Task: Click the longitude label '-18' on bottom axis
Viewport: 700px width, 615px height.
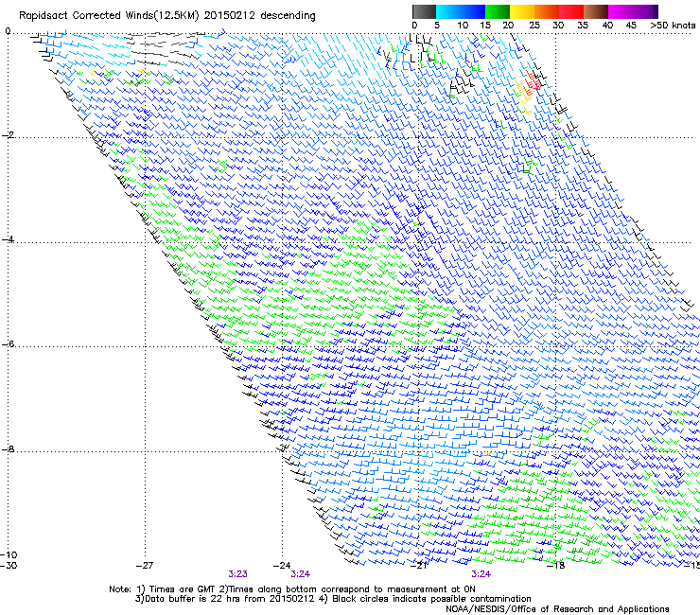Action: pyautogui.click(x=556, y=565)
